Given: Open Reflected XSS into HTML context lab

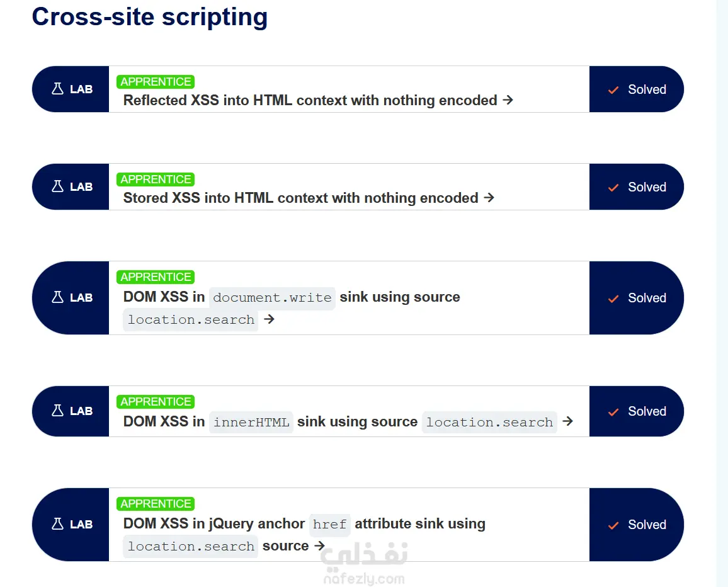Looking at the screenshot, I should pyautogui.click(x=310, y=100).
